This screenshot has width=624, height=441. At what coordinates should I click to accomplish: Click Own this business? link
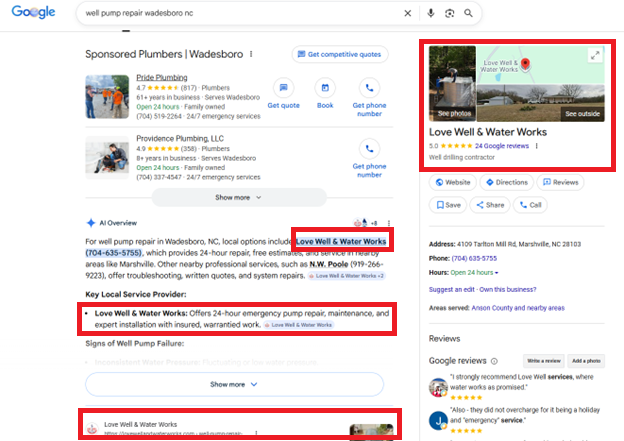tap(507, 289)
